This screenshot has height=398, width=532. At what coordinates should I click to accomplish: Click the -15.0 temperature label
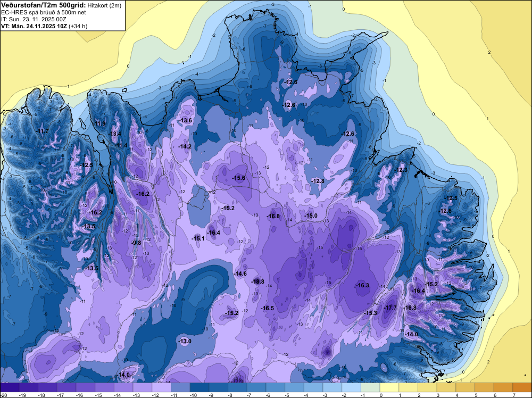311,216
